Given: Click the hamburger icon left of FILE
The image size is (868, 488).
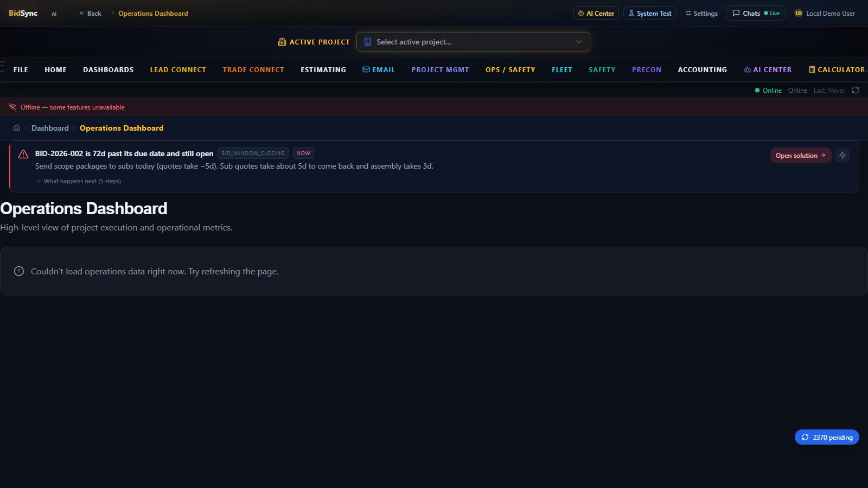Looking at the screenshot, I should click(x=2, y=66).
